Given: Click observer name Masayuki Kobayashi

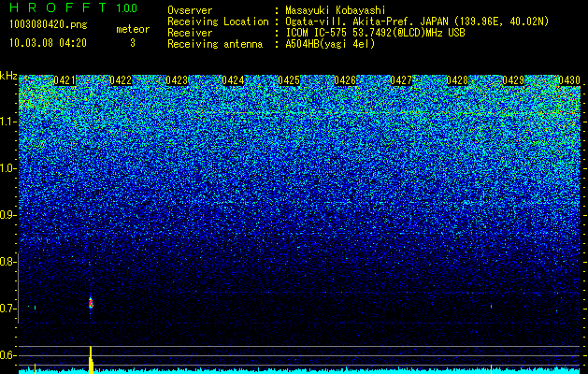Looking at the screenshot, I should 336,10.
